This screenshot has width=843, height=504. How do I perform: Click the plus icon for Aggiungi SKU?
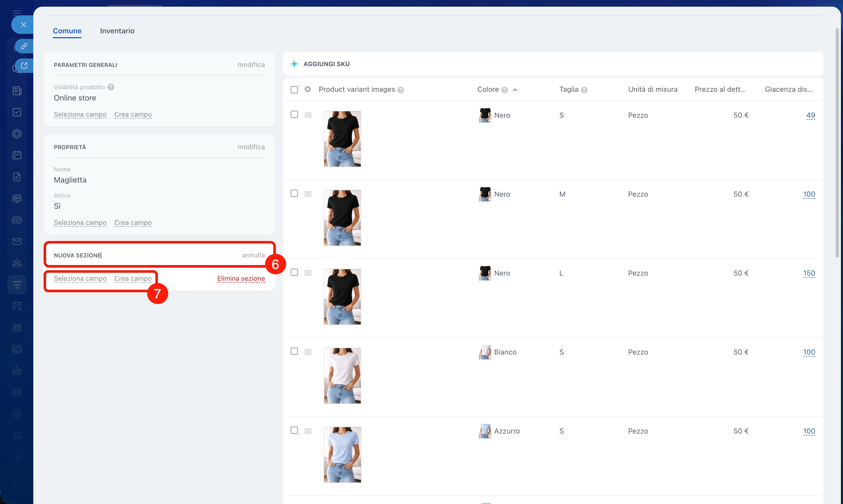point(294,64)
